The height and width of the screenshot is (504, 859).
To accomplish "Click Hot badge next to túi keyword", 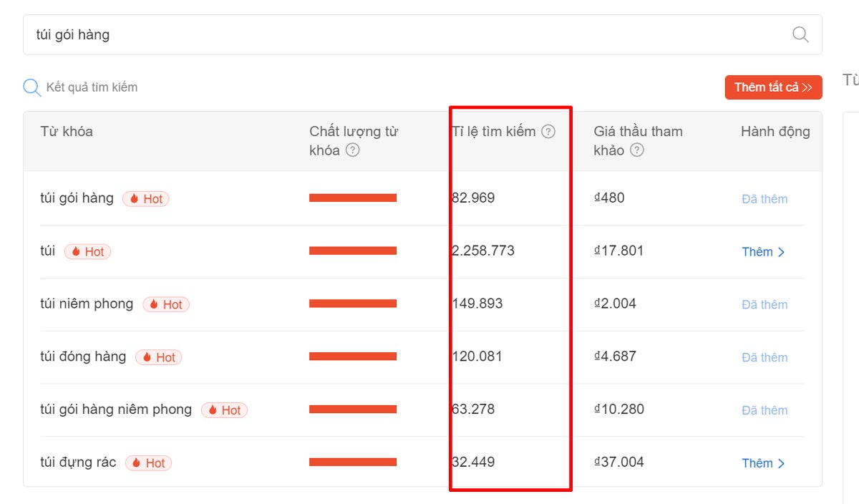I will [88, 252].
